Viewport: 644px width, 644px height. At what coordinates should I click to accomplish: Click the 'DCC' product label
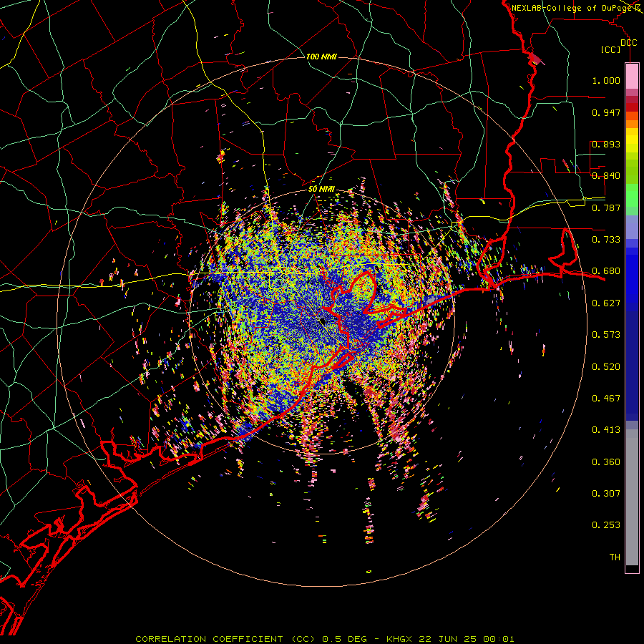click(x=628, y=43)
